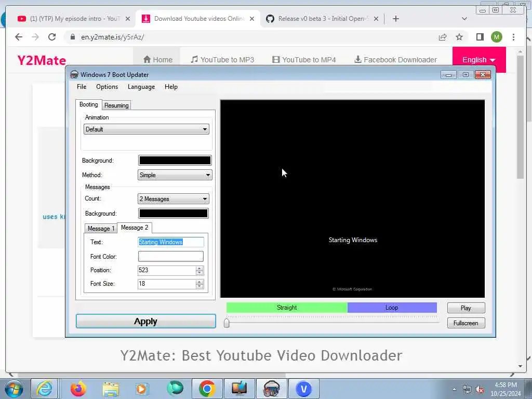Switch to the YTP My episode intro tab
This screenshot has height=399, width=532.
[74, 19]
